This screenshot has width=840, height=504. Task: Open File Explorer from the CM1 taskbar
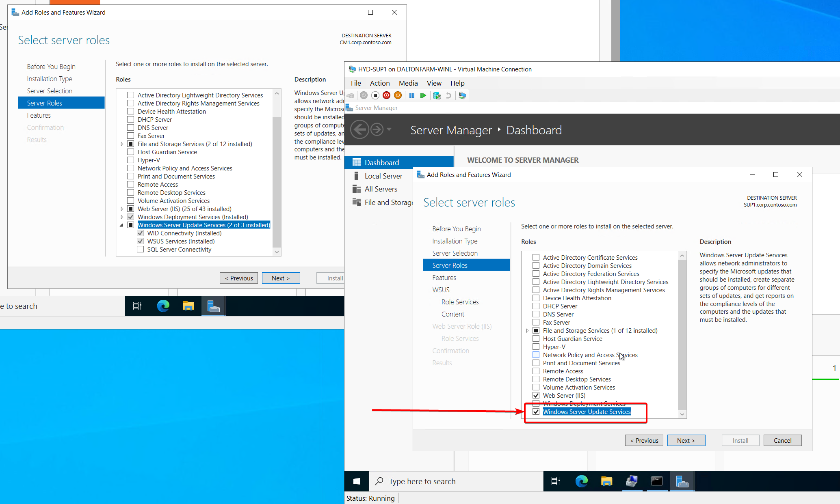pyautogui.click(x=188, y=306)
